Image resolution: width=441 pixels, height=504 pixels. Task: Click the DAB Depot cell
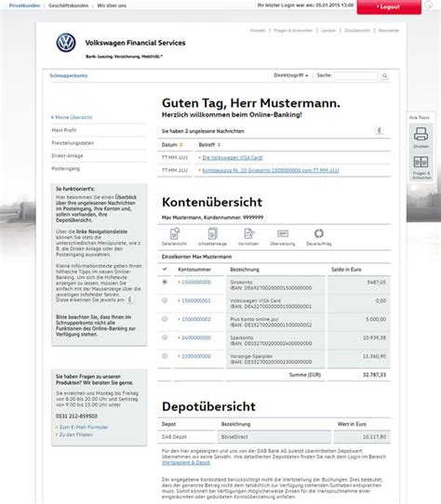point(186,437)
